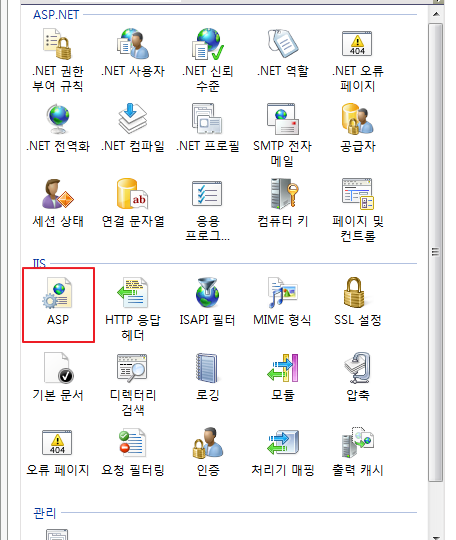The width and height of the screenshot is (456, 540).
Task: Open 모듈 feature icon
Action: click(283, 368)
